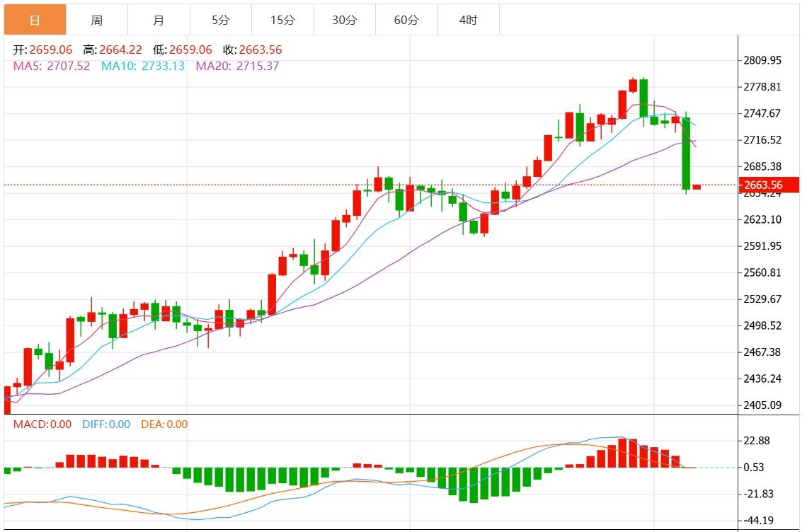Click the large green candle of the final drop
Viewport: 807px width, 532px height.
click(x=686, y=154)
